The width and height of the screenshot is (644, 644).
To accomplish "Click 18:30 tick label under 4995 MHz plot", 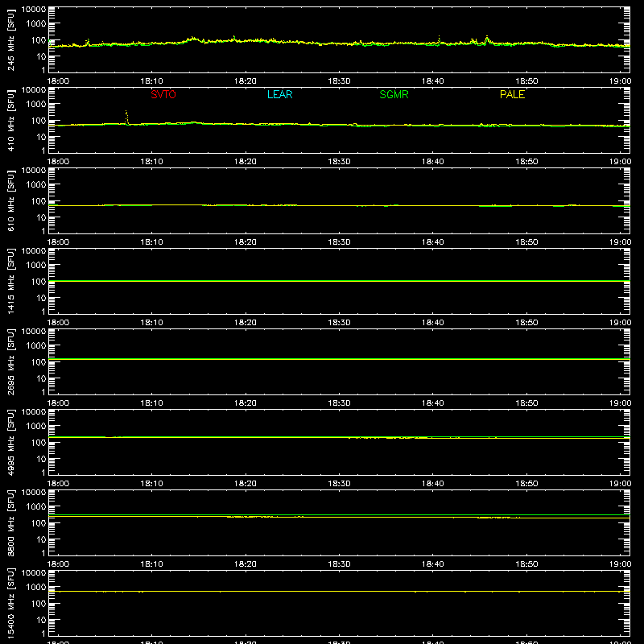I will click(339, 484).
